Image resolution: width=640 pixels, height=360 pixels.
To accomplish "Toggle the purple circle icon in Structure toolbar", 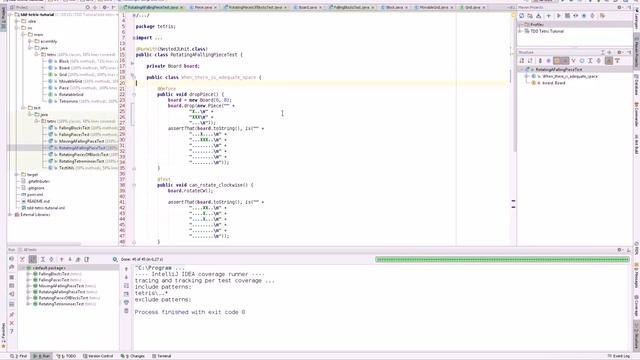I will coord(548,61).
